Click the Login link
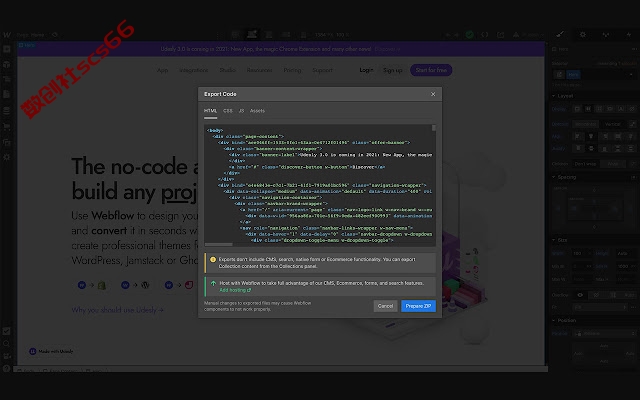640x400 pixels. (366, 70)
